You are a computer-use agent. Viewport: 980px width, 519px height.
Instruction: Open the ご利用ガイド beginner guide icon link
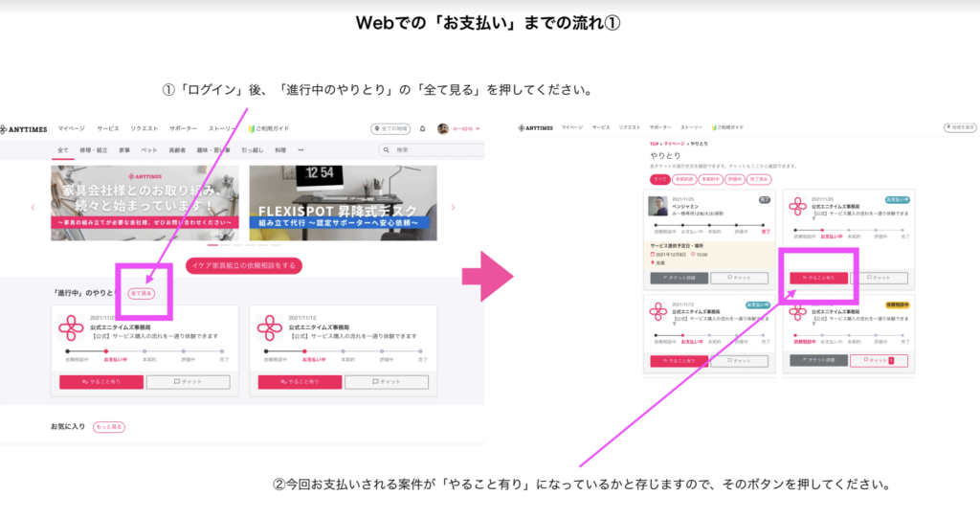pyautogui.click(x=253, y=128)
